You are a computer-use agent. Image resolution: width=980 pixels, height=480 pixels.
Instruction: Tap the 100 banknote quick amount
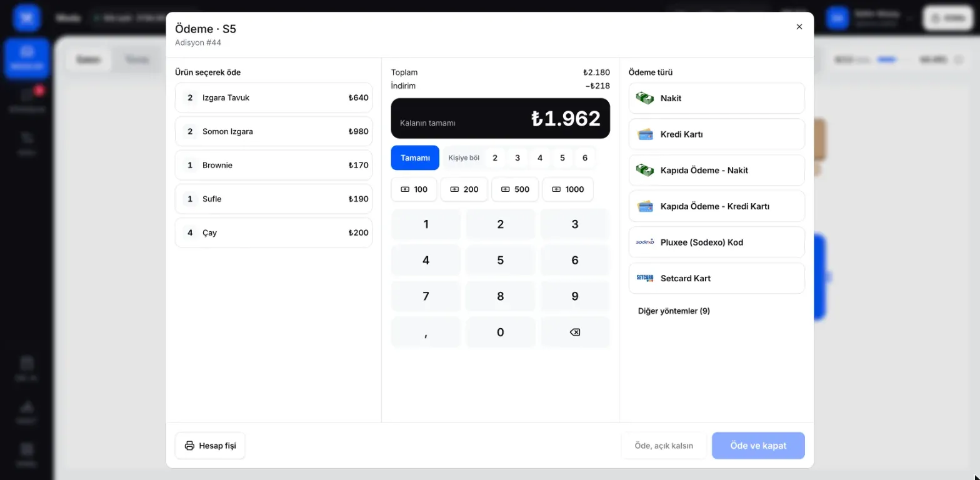pos(414,189)
